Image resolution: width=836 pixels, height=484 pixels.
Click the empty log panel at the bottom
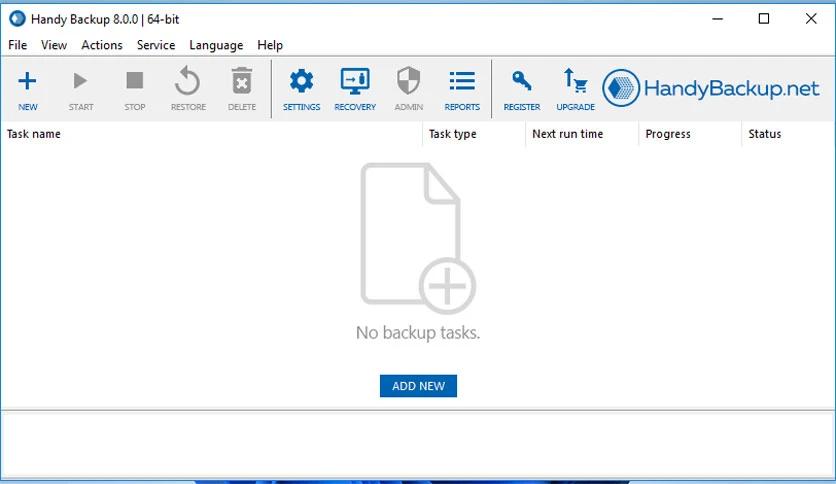418,444
